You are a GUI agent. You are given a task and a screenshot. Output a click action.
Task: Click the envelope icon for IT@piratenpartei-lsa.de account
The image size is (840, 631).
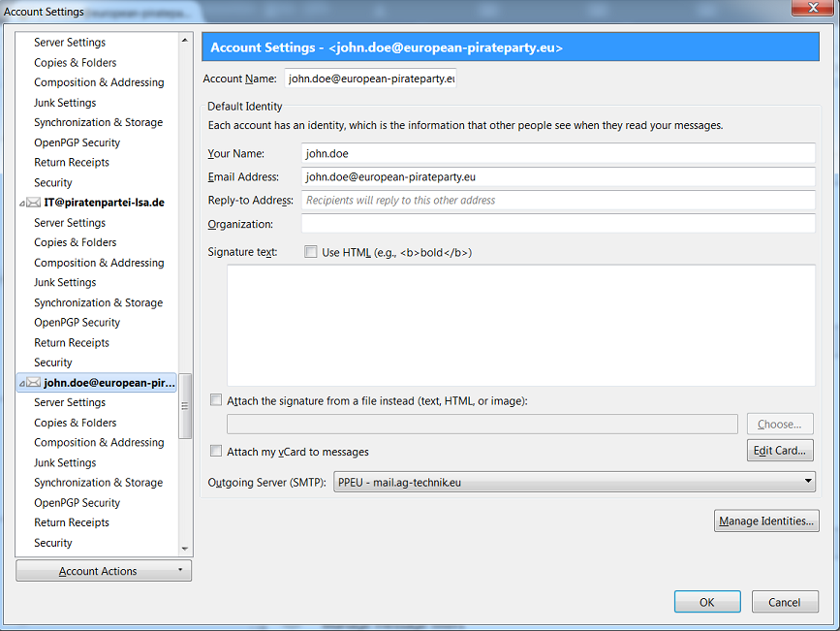coord(33,203)
